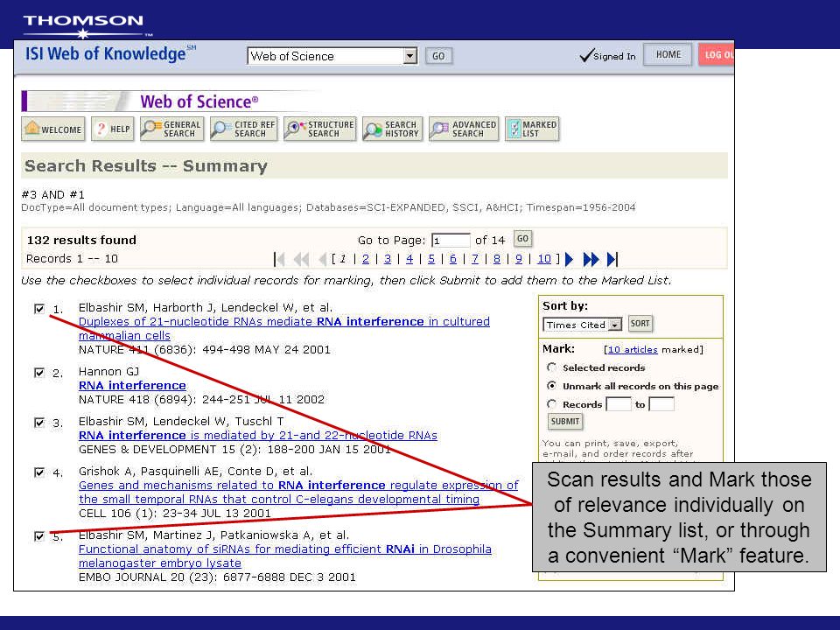Click the 'Signed In' indicator
The image size is (840, 630).
(607, 56)
